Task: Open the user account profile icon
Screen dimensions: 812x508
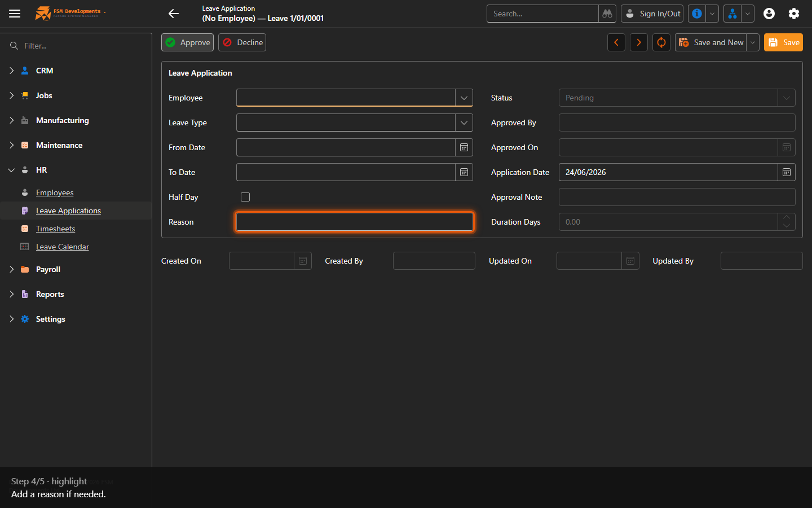Action: 769,14
